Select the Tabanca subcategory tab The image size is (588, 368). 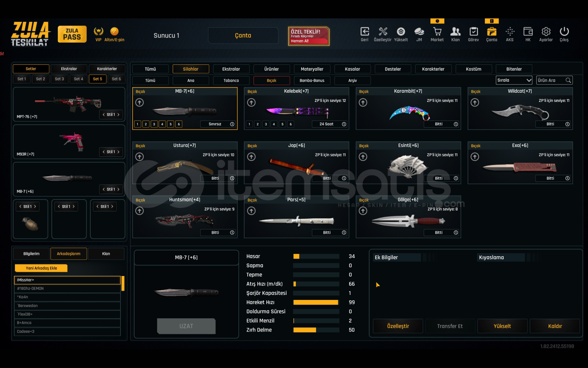point(231,81)
